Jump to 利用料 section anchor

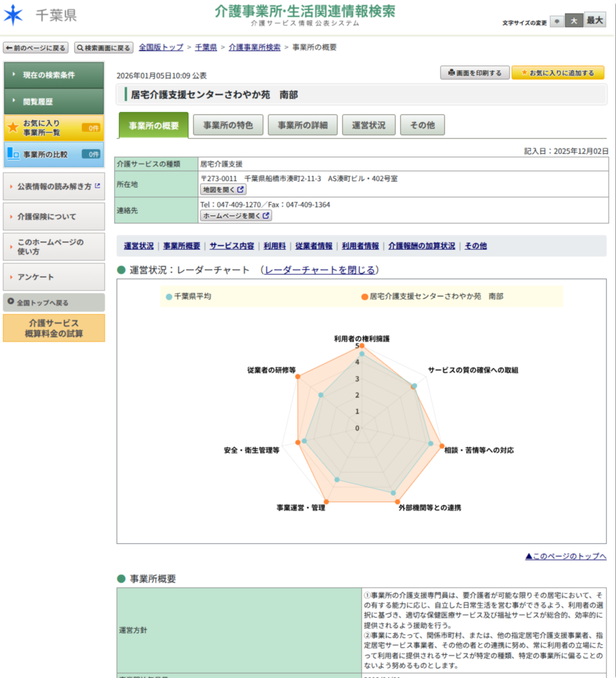(x=275, y=246)
